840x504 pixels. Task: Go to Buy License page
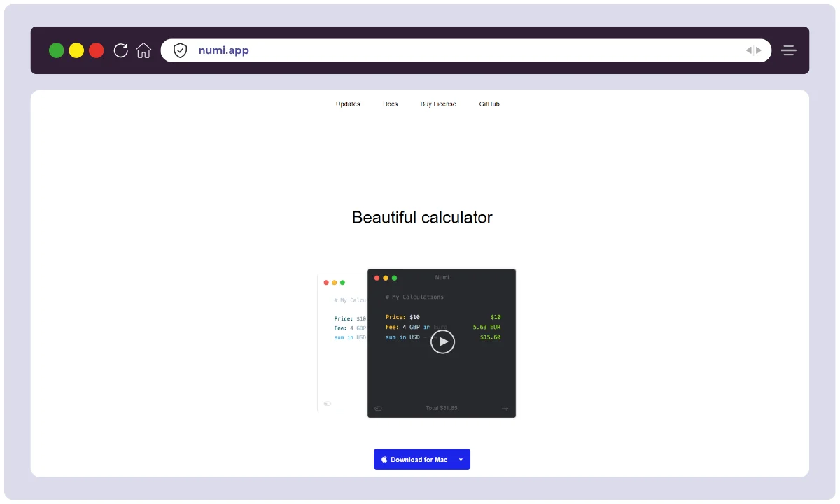pos(438,104)
